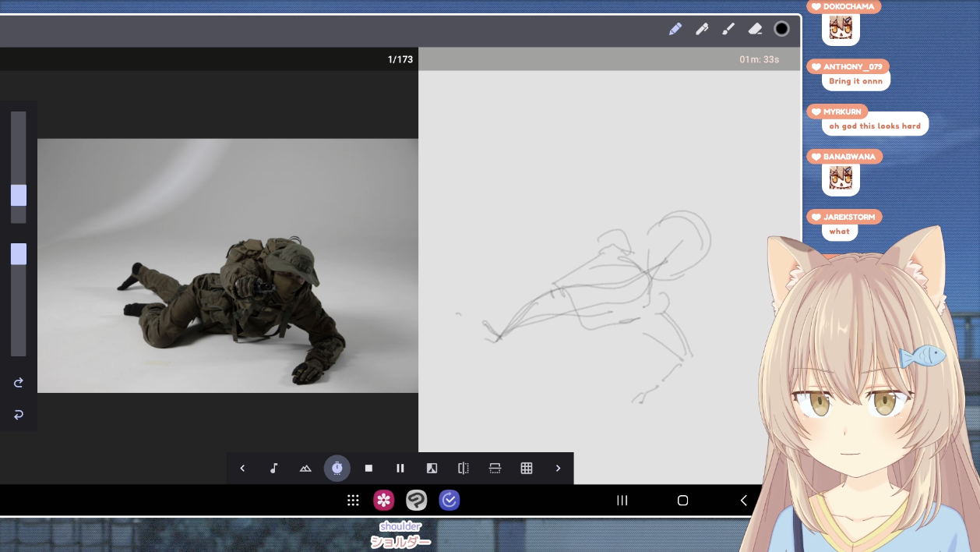Screen dimensions: 980x552
Task: Open the Android app drawer grid
Action: click(x=353, y=501)
